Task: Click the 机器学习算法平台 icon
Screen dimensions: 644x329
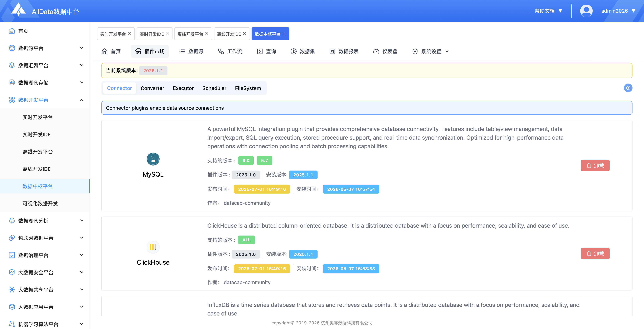Action: tap(12, 324)
